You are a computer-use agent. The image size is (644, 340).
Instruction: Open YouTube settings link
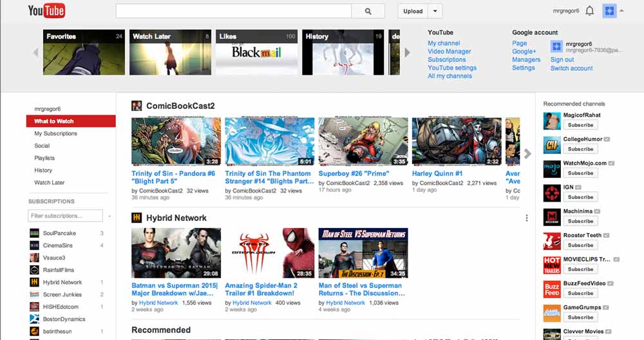point(452,68)
